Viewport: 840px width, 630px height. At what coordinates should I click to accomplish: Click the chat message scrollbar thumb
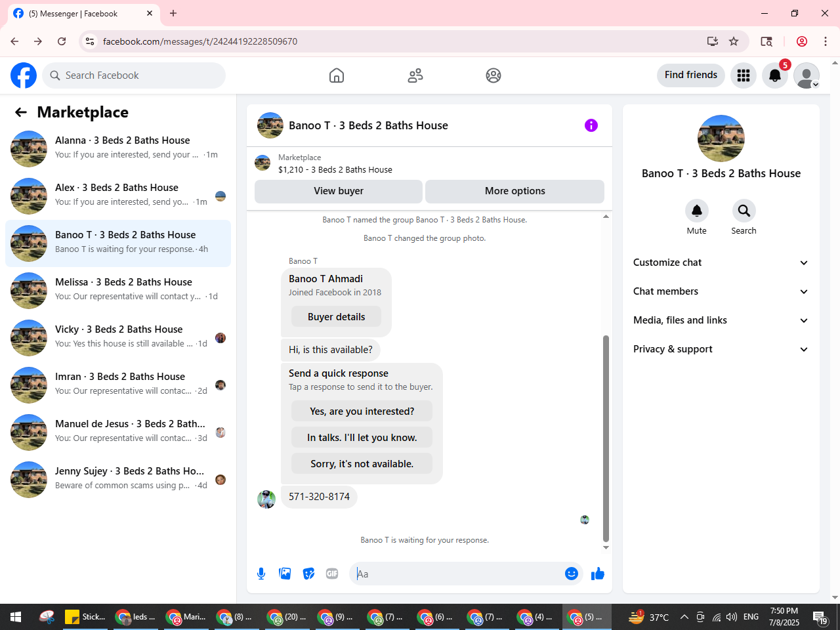[606, 438]
